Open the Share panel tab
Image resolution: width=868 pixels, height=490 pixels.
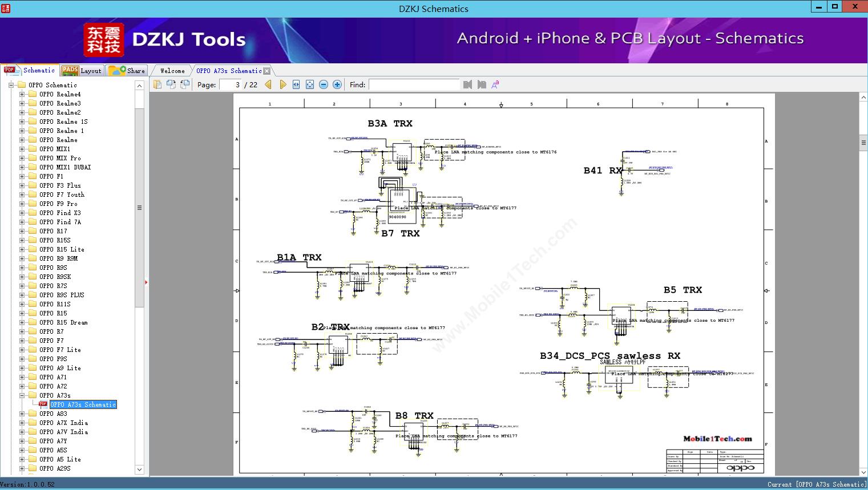(x=127, y=70)
